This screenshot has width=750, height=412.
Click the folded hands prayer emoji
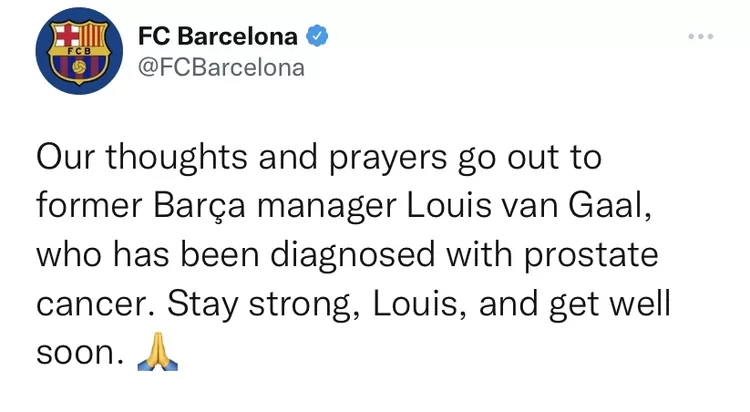click(158, 352)
